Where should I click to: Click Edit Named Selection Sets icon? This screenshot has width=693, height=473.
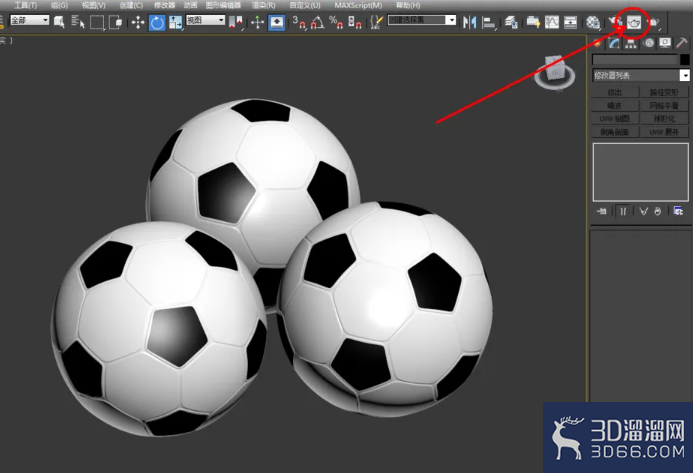coord(376,22)
